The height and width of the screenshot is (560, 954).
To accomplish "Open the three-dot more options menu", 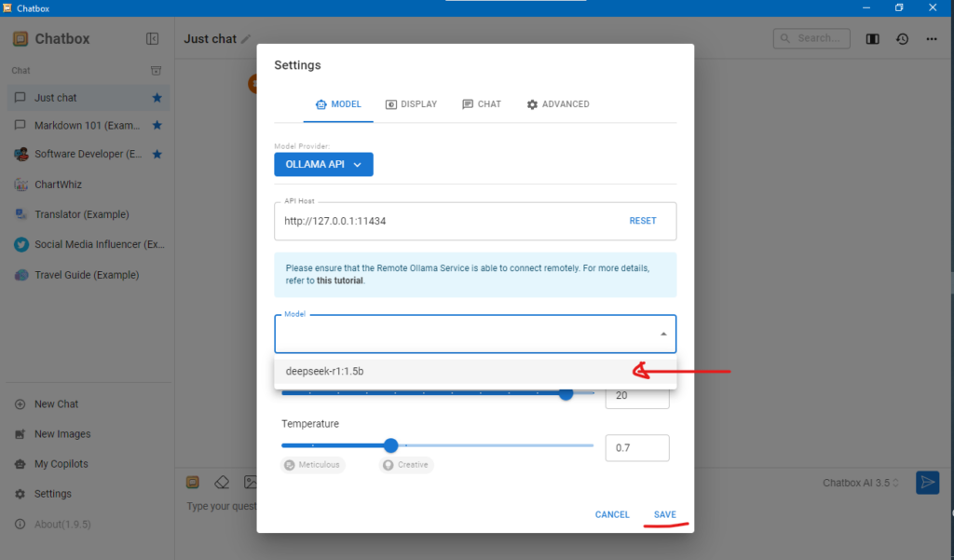I will [x=932, y=39].
